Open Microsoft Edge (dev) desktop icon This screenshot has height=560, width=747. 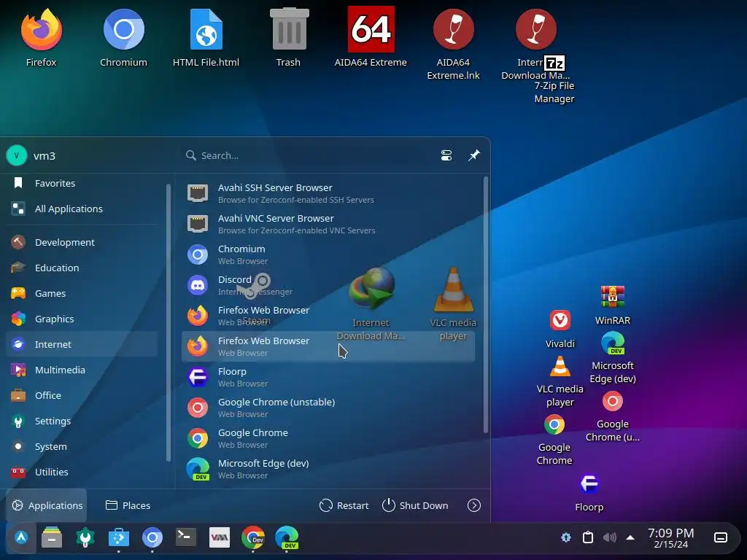pyautogui.click(x=613, y=358)
